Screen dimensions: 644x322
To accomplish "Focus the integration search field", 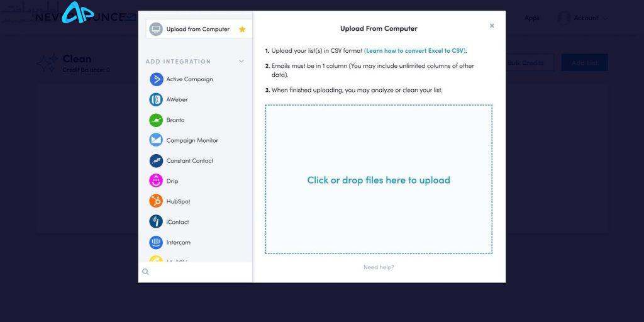I will coord(196,272).
